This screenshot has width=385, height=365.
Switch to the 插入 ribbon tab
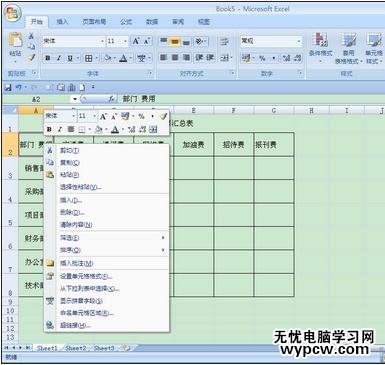tap(62, 22)
